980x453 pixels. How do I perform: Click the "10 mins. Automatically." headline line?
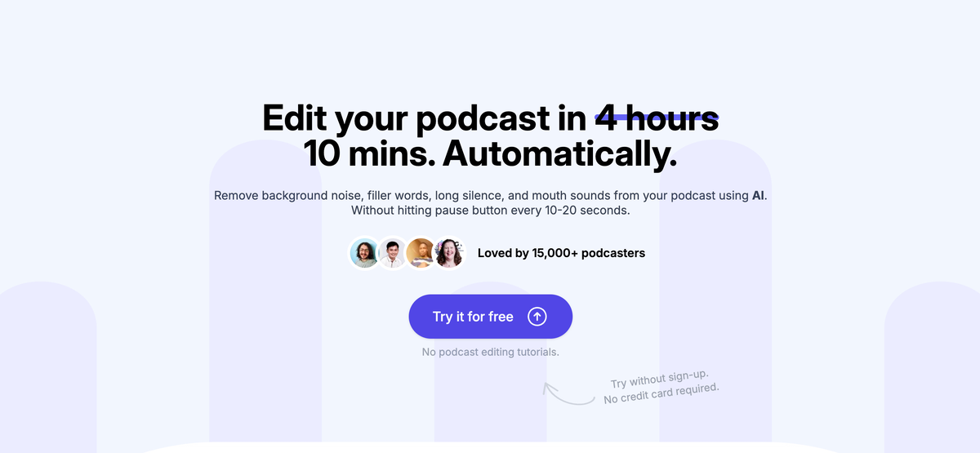pos(490,153)
